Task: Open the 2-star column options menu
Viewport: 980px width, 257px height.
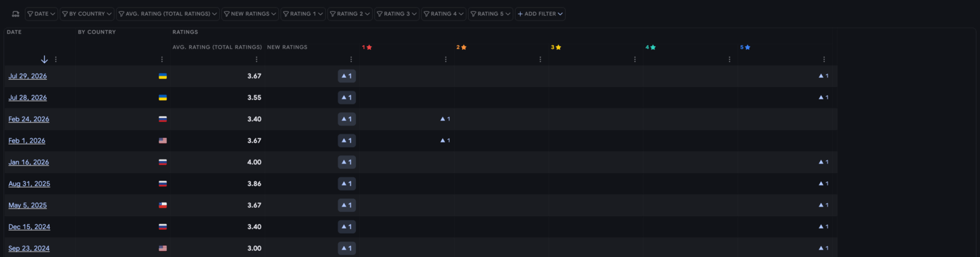Action: click(x=540, y=59)
